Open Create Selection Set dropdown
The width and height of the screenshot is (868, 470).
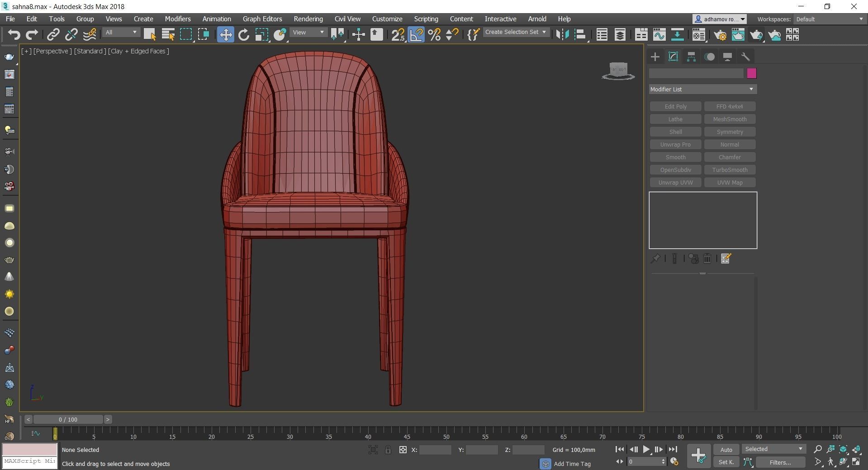pos(516,32)
